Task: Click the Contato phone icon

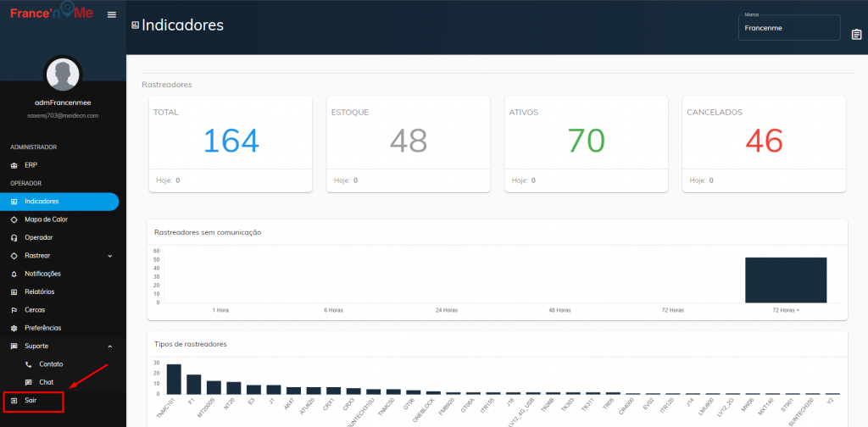Action: (29, 364)
